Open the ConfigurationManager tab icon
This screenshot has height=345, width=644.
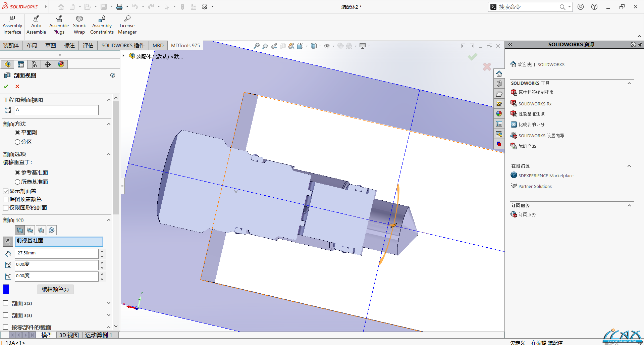tap(34, 64)
